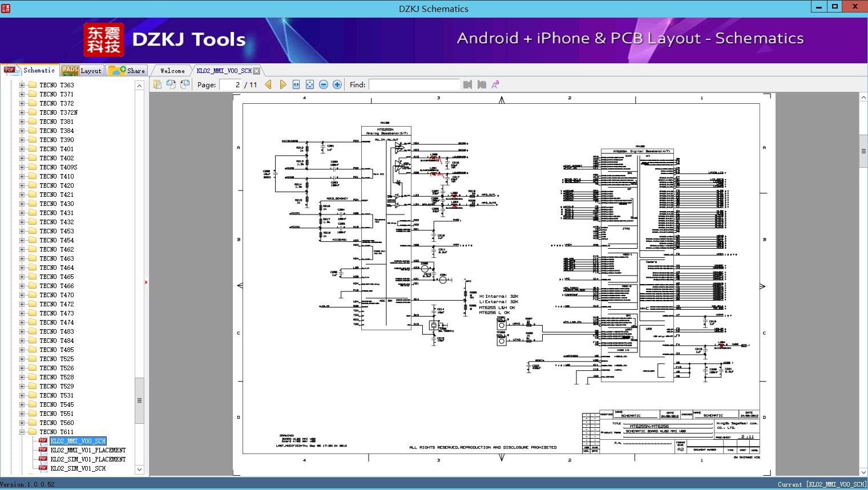Image resolution: width=868 pixels, height=490 pixels.
Task: Click the application icon in title bar
Action: pos(6,9)
